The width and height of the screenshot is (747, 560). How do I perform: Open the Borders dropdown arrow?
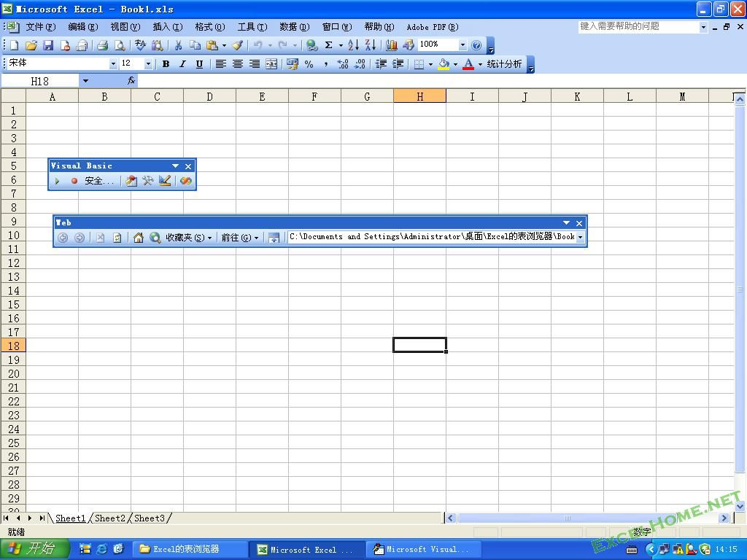click(430, 64)
